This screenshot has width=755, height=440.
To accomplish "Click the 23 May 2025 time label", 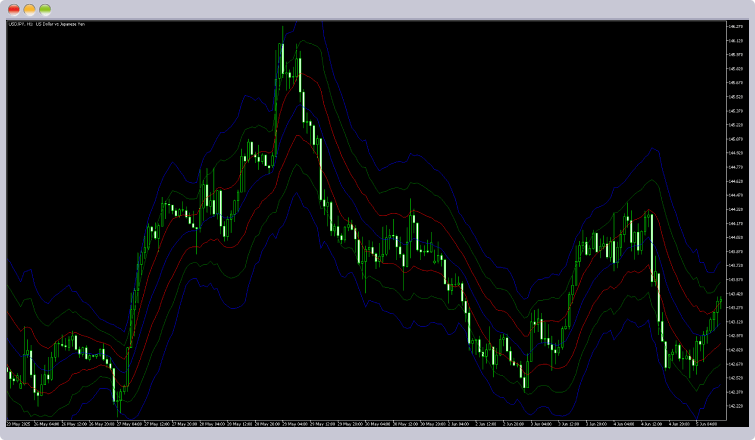I will click(x=18, y=424).
